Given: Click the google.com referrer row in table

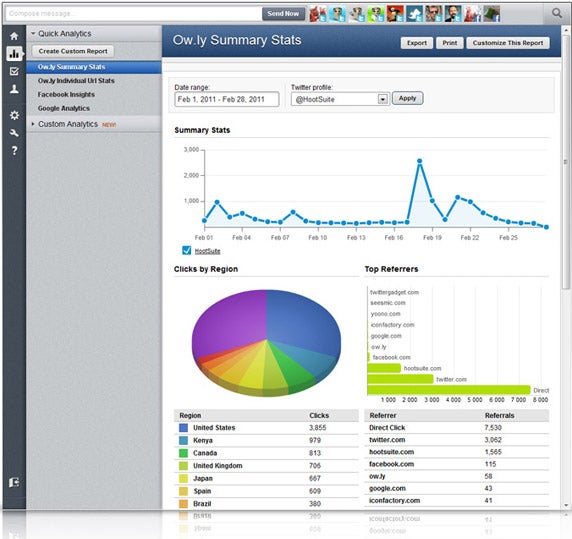Looking at the screenshot, I should [x=456, y=488].
